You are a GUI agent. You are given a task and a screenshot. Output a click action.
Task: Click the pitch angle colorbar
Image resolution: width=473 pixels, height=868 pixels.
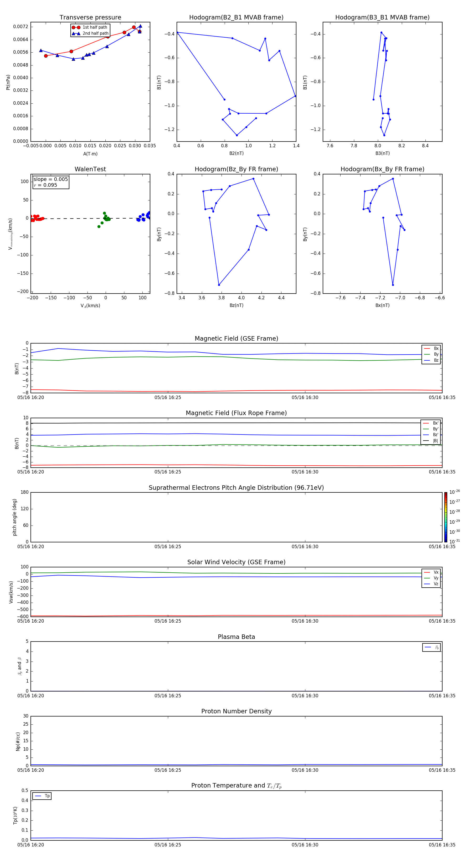pos(446,517)
